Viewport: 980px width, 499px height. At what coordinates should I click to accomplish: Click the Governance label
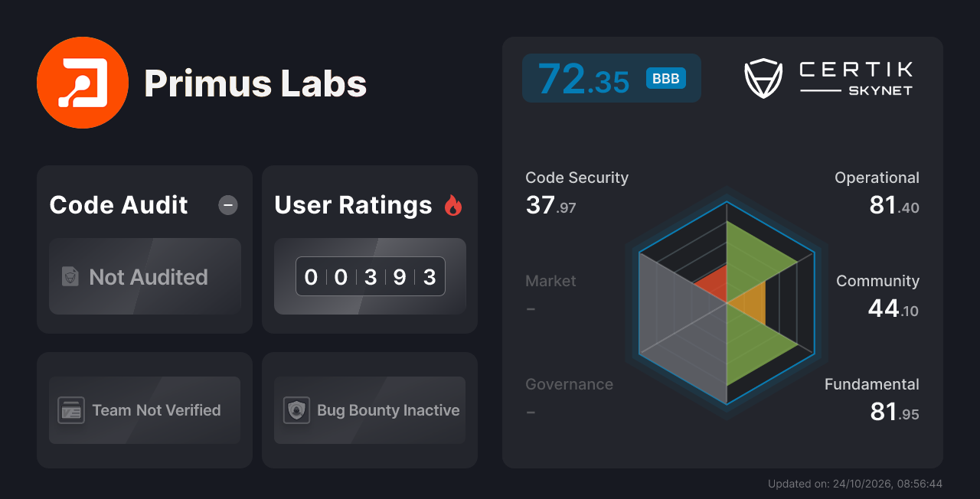(569, 384)
